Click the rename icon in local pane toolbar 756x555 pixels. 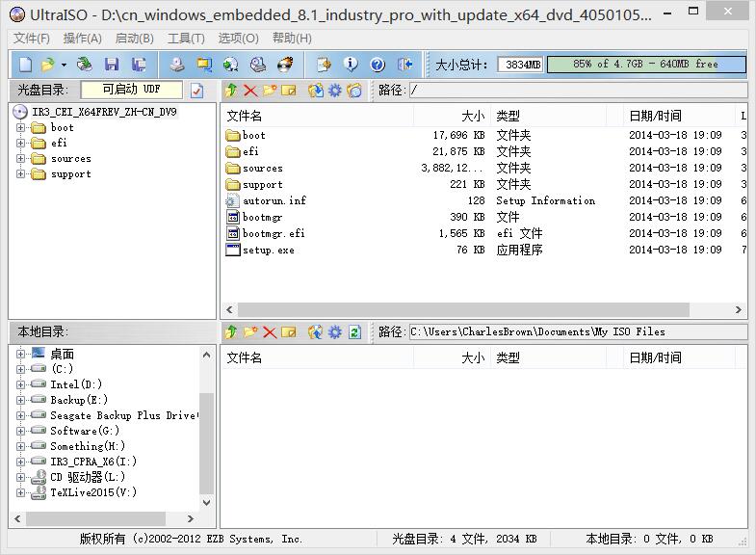(288, 331)
